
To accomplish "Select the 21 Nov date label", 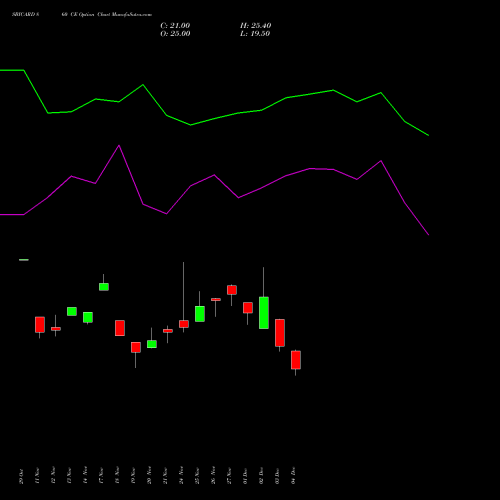I will click(165, 476).
